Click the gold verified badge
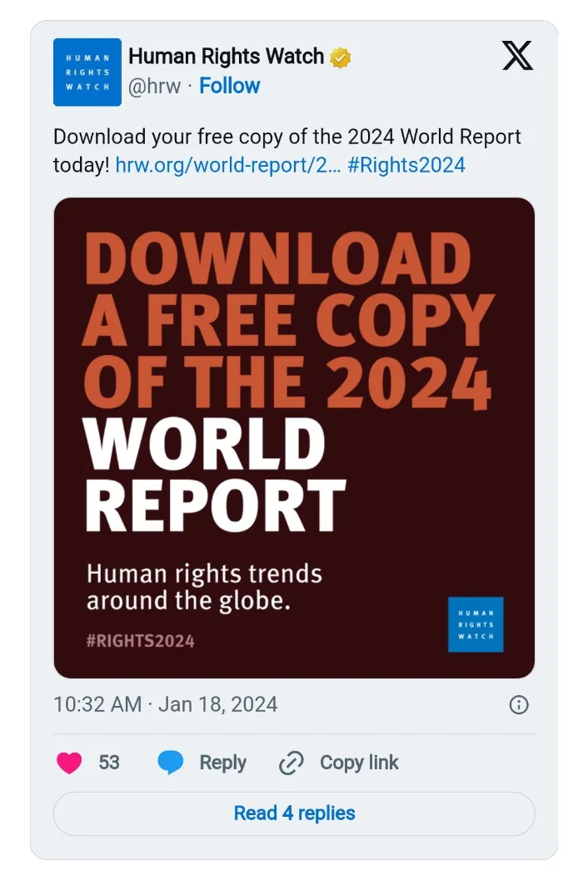 pyautogui.click(x=341, y=58)
